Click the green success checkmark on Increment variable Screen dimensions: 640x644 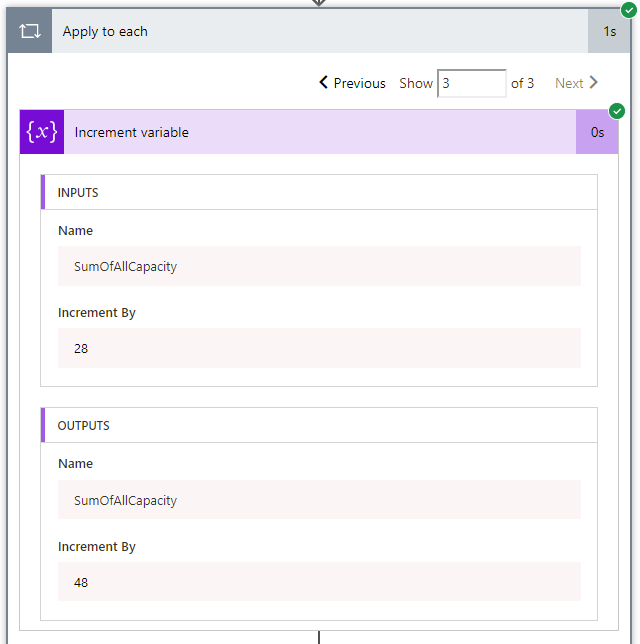coord(617,111)
